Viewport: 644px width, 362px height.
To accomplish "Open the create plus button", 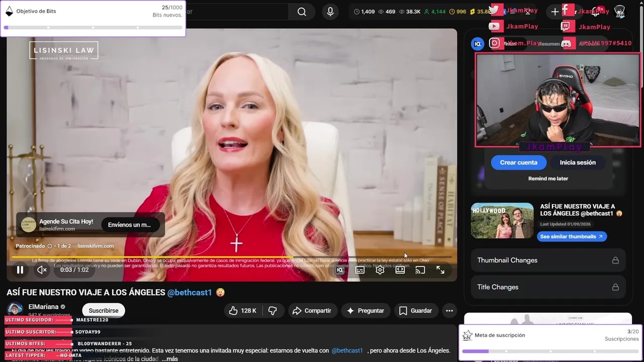I will tap(555, 12).
